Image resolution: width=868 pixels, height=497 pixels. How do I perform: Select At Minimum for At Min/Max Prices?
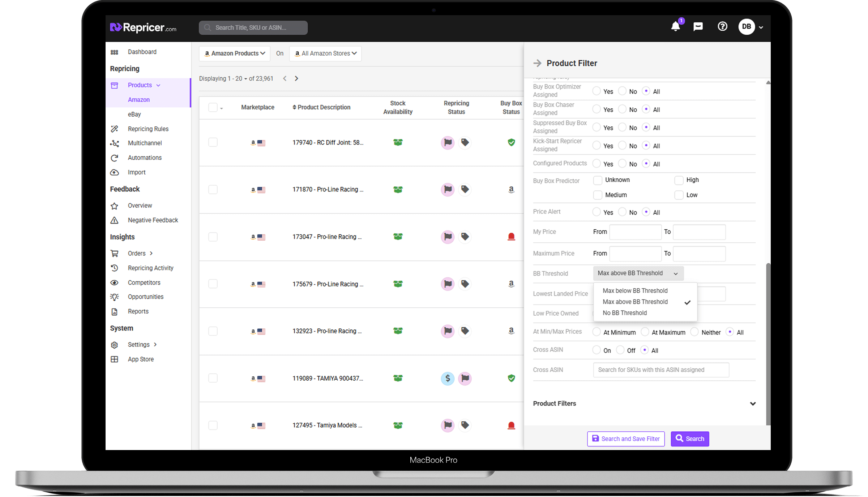click(597, 332)
